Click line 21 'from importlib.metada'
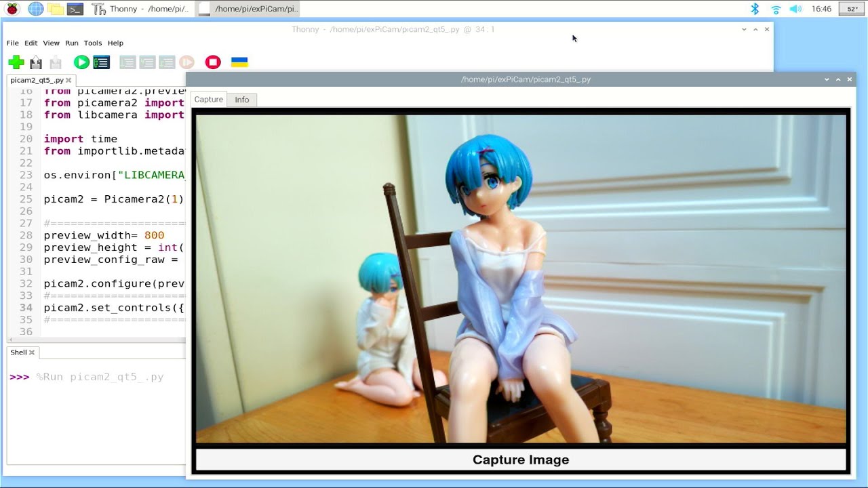Screen dimensions: 868x488 (x=115, y=151)
